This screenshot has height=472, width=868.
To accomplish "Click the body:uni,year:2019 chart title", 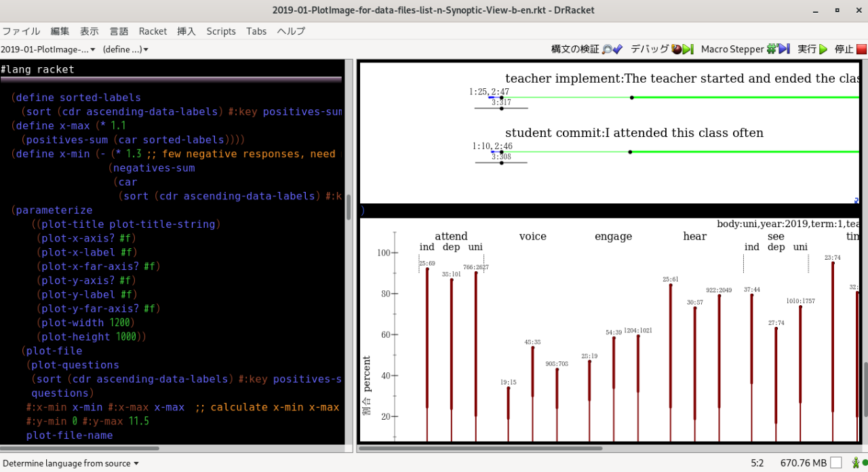I will (789, 224).
